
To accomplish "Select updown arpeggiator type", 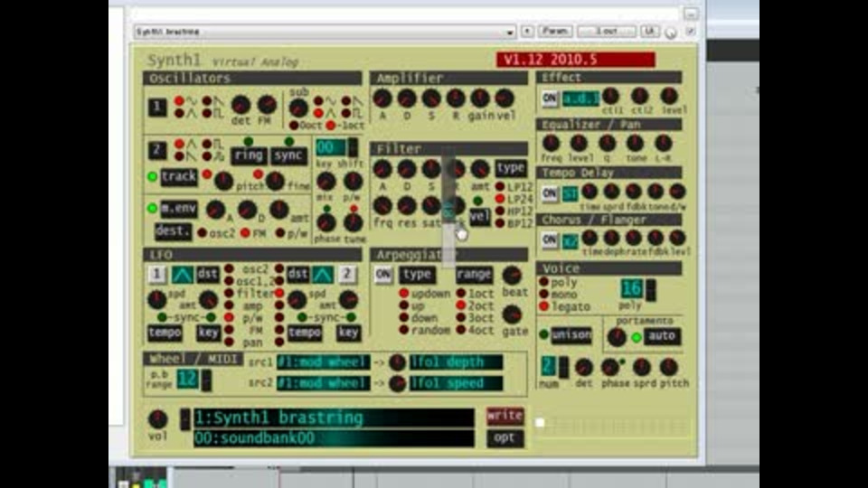I will pyautogui.click(x=404, y=293).
